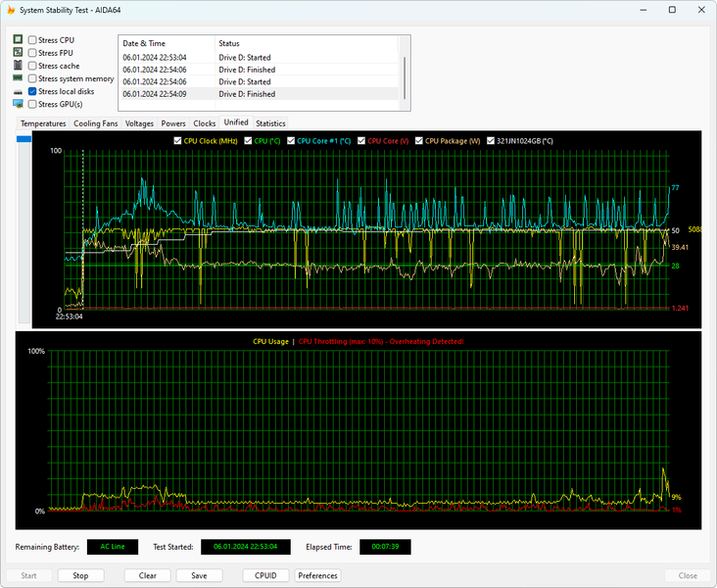Image resolution: width=717 pixels, height=588 pixels.
Task: Click the disk drive icon beside Stress local disks
Action: [x=18, y=91]
